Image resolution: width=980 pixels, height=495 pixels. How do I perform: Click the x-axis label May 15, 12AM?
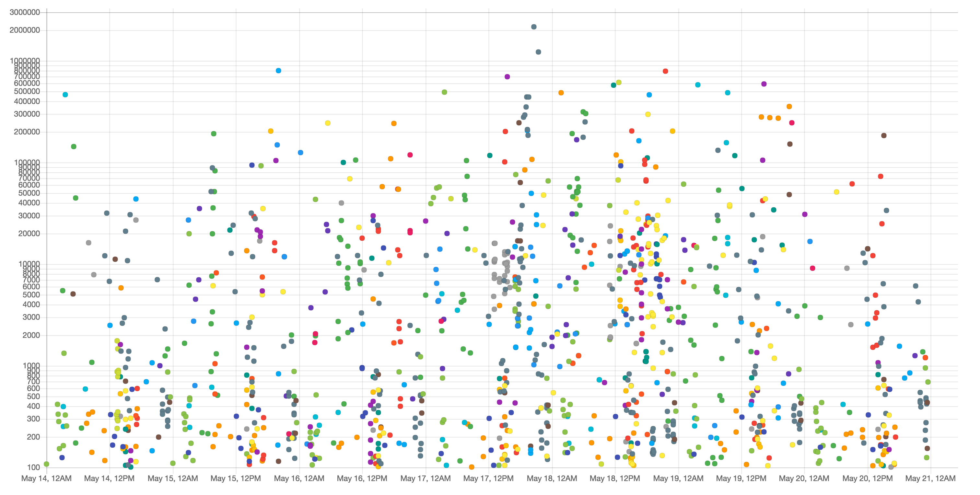click(x=173, y=478)
